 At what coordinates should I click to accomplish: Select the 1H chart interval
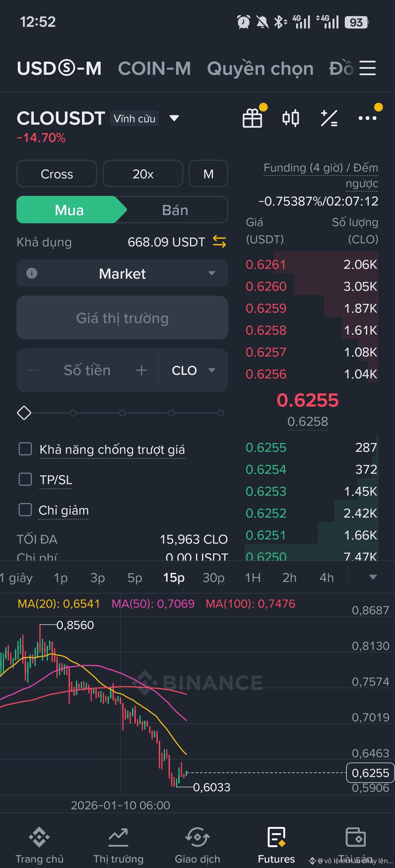pyautogui.click(x=253, y=578)
